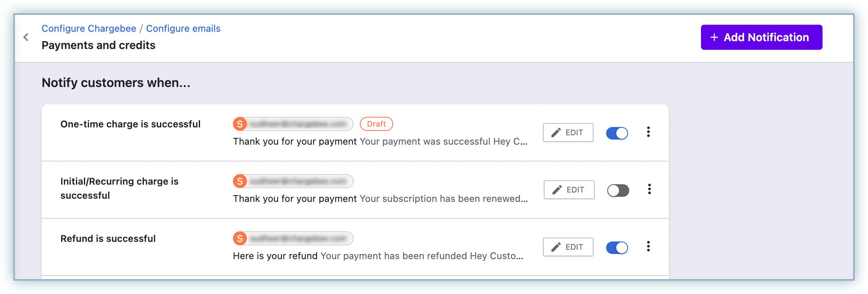Click the back arrow chevron icon
Screen dimensions: 868x294
[x=26, y=37]
